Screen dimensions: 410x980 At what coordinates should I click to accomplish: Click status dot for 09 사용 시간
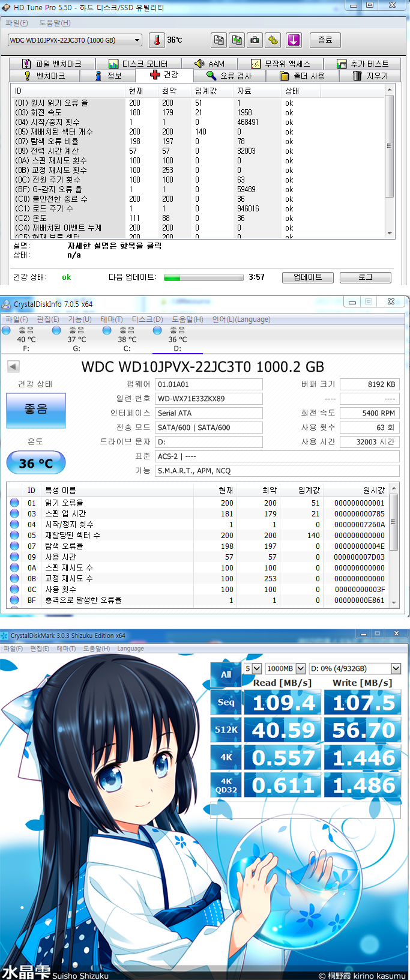click(x=14, y=557)
